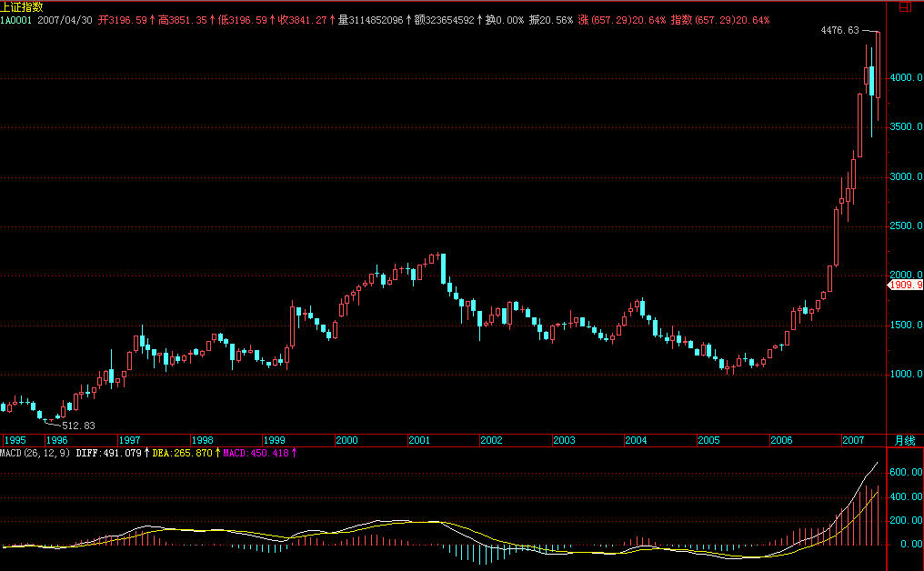Open the 月线 period selector
Viewport: 924px width, 571px height.
coord(904,440)
